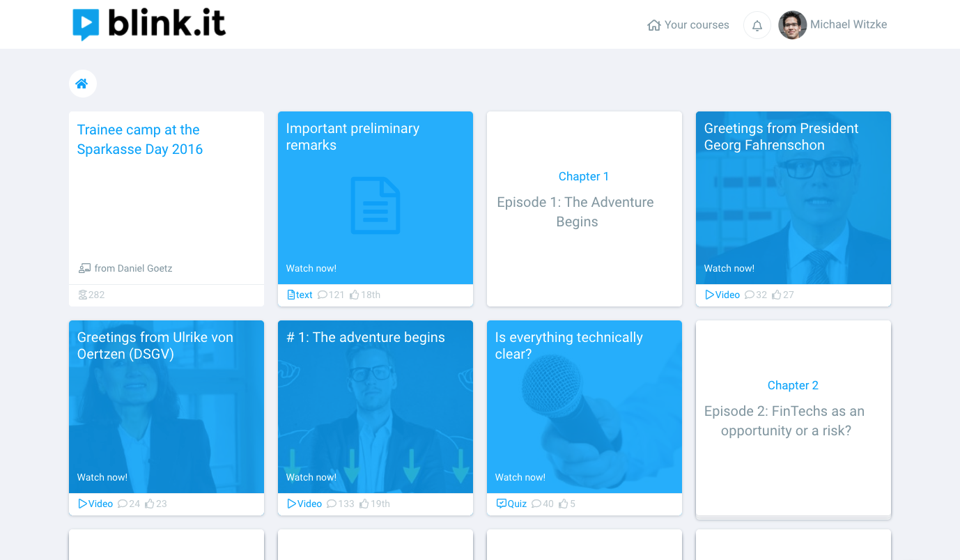Click the blue home breadcrumb icon
This screenshot has width=960, height=560.
[82, 84]
